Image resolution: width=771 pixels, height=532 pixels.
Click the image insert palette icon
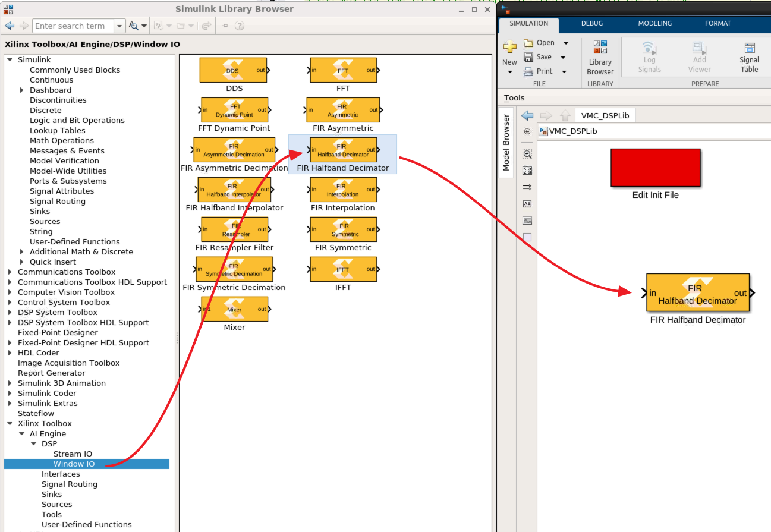click(527, 221)
